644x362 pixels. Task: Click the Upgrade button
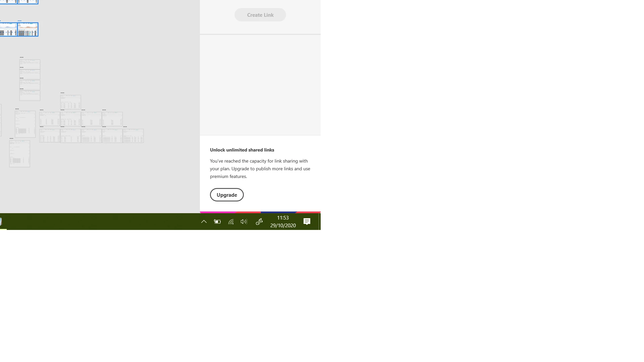point(227,195)
